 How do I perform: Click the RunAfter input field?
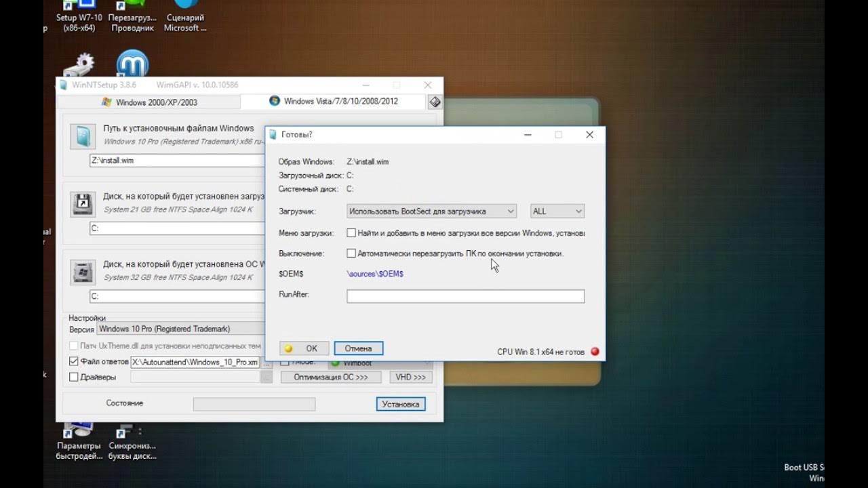[x=465, y=296]
